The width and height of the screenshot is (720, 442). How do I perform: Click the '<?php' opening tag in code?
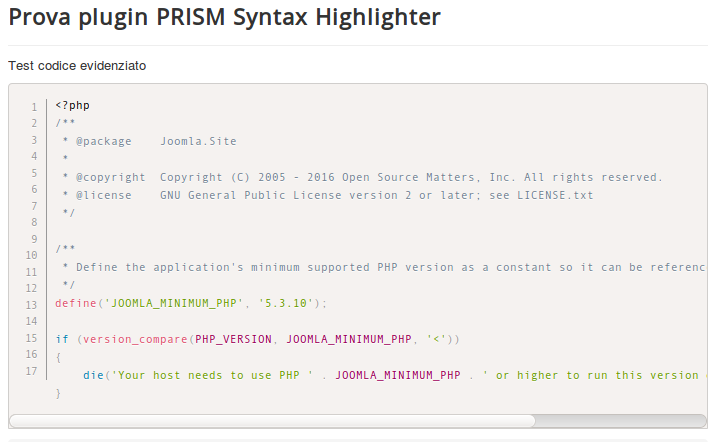(x=73, y=105)
